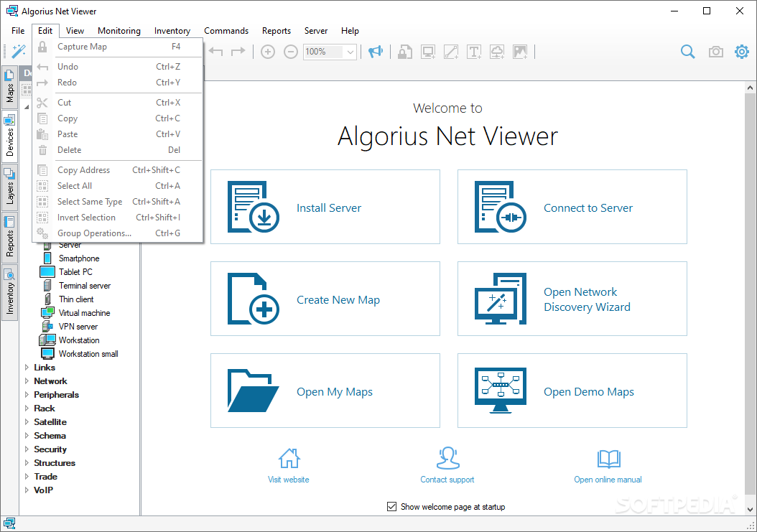Toggle Show welcome page at startup checkbox
Image resolution: width=757 pixels, height=532 pixels.
tap(391, 506)
